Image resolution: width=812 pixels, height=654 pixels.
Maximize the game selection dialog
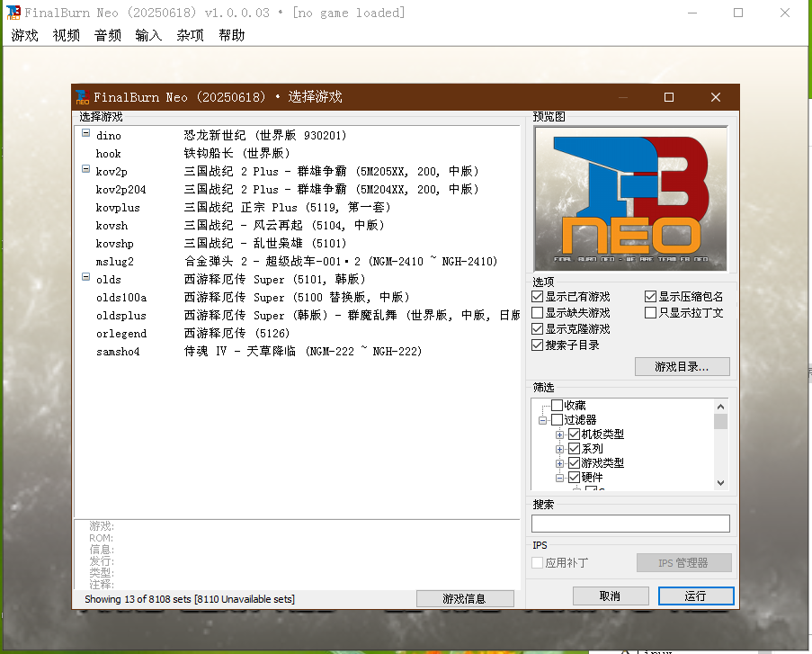click(x=669, y=97)
